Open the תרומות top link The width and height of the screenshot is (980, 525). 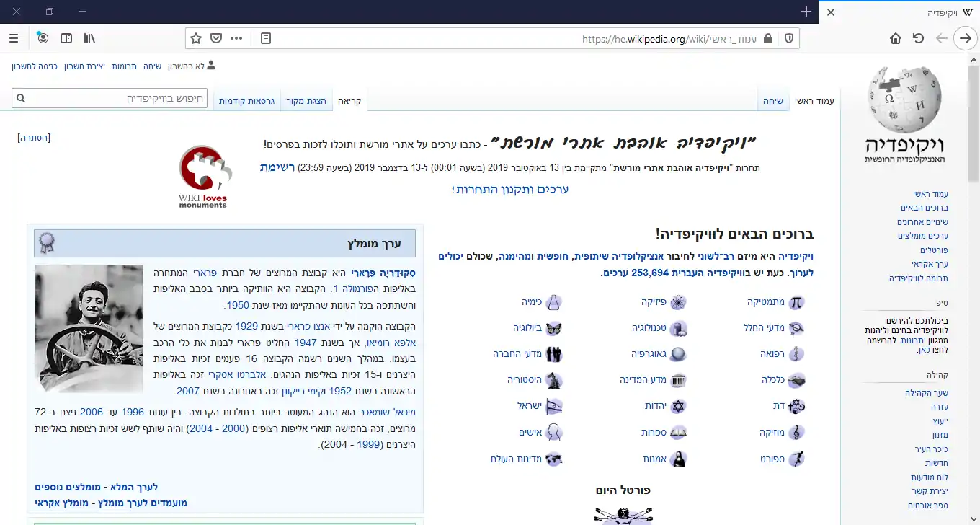click(124, 66)
